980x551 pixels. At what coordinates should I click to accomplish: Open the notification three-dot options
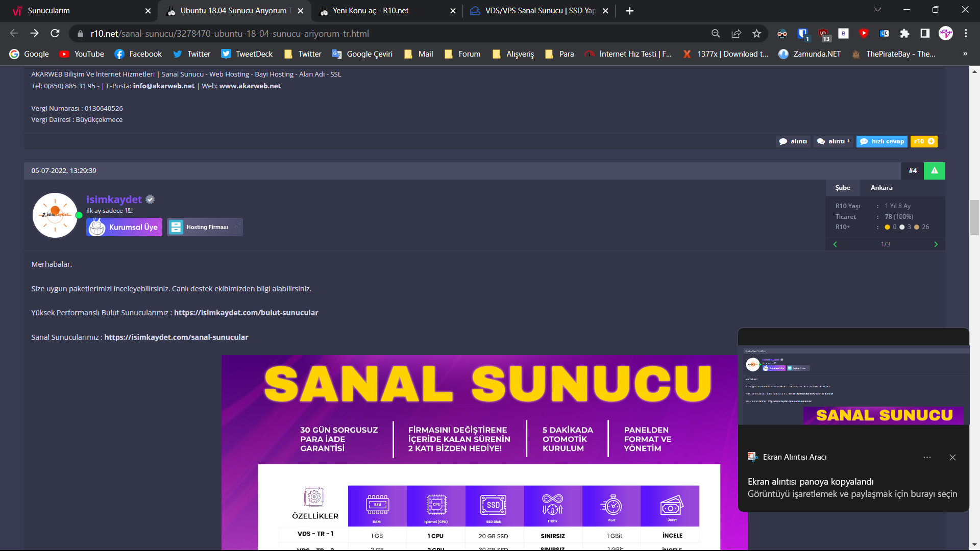(x=927, y=457)
